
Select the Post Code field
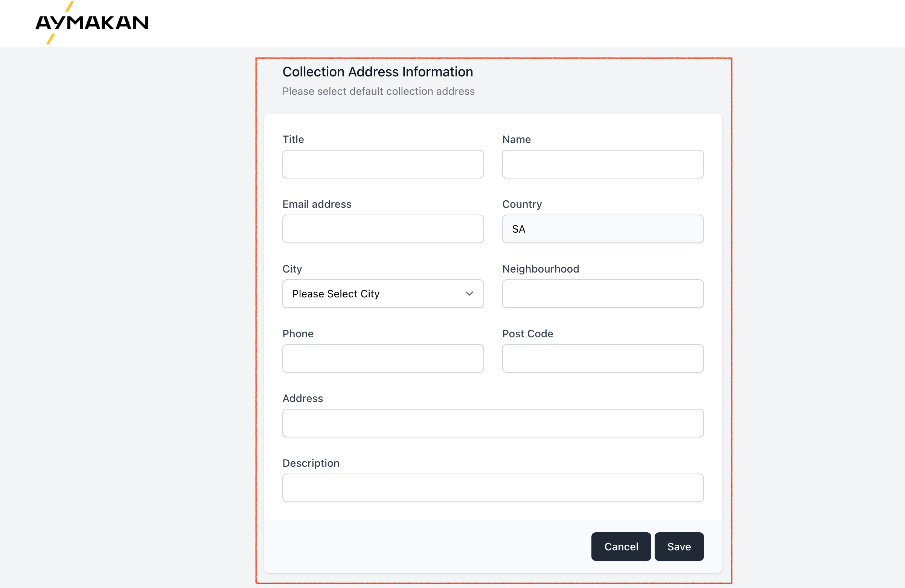pos(603,358)
